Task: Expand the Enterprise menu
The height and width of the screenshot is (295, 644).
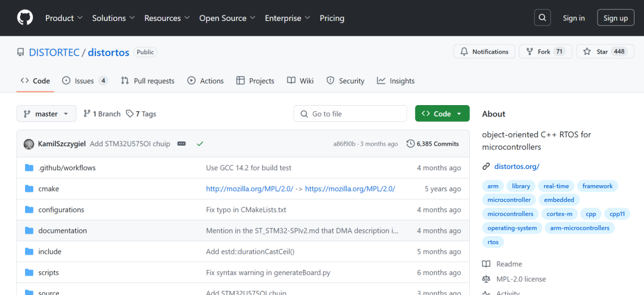Action: click(287, 18)
